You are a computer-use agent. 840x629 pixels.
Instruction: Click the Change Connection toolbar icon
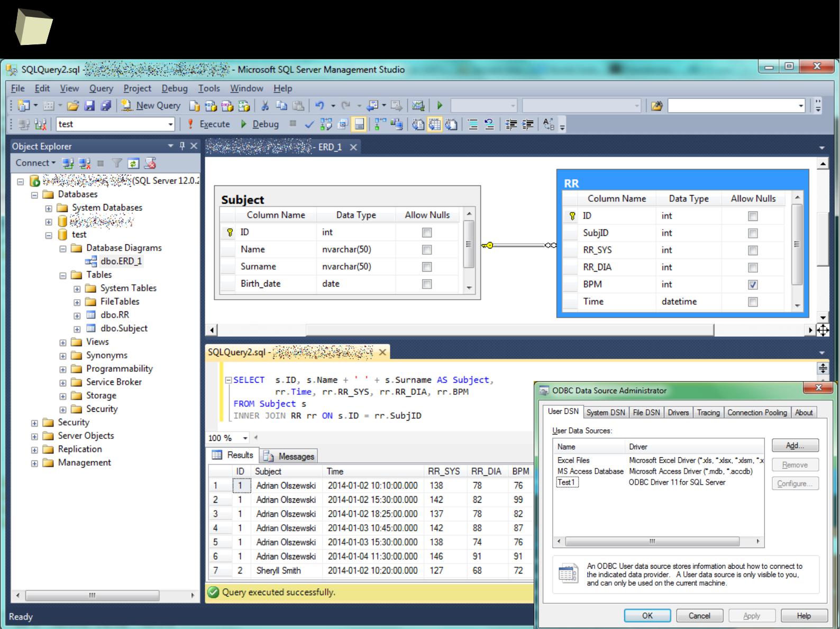point(40,125)
